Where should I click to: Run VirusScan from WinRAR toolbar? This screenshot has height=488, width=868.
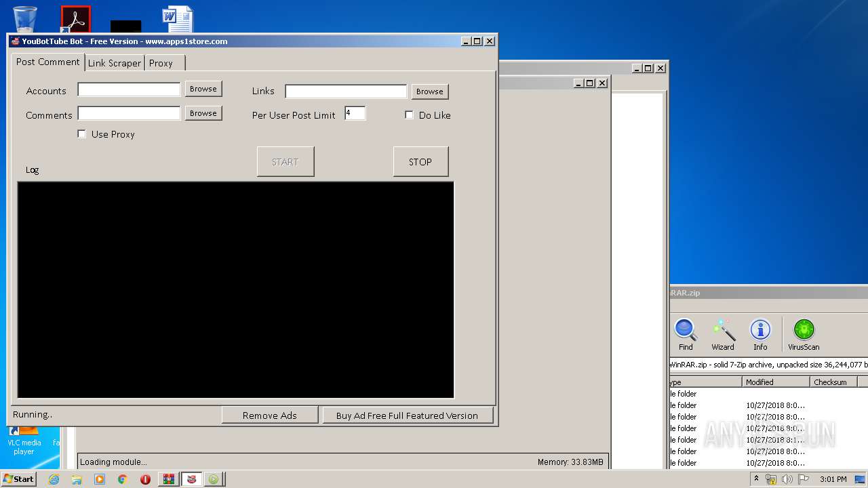coord(804,335)
